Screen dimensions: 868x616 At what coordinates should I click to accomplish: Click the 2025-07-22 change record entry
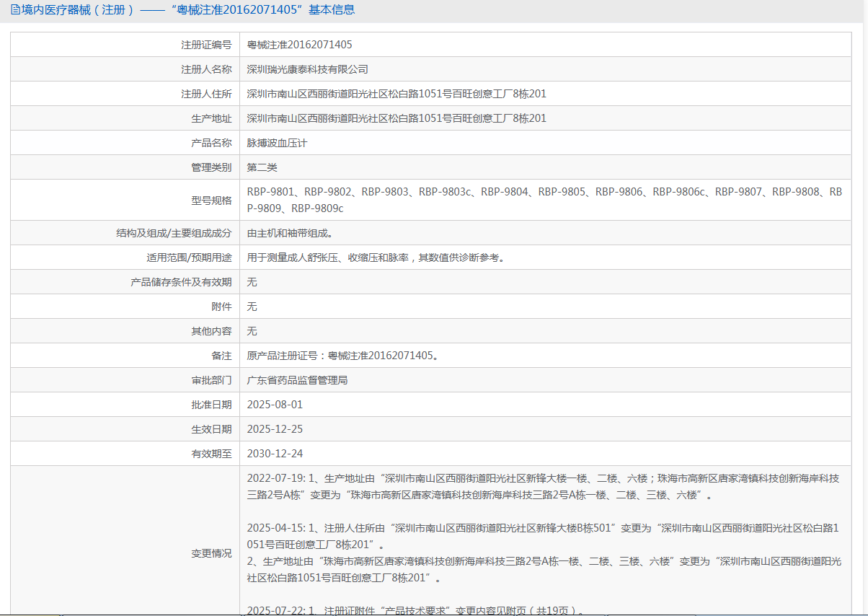(417, 610)
